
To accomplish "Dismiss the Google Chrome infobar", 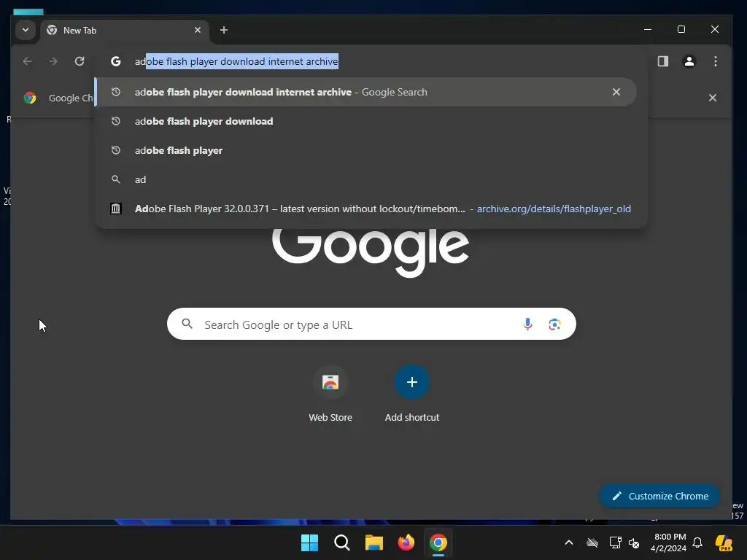I will click(x=712, y=98).
